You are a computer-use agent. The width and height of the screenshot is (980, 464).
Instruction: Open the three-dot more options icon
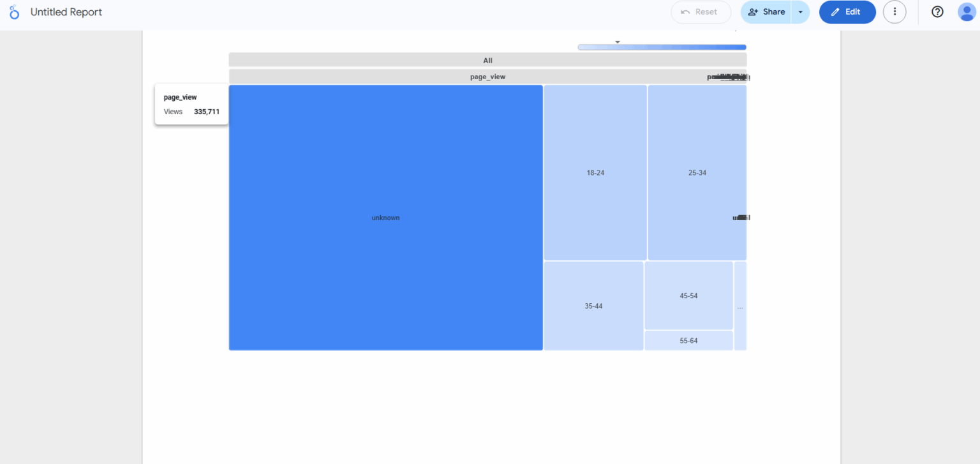[x=895, y=11]
